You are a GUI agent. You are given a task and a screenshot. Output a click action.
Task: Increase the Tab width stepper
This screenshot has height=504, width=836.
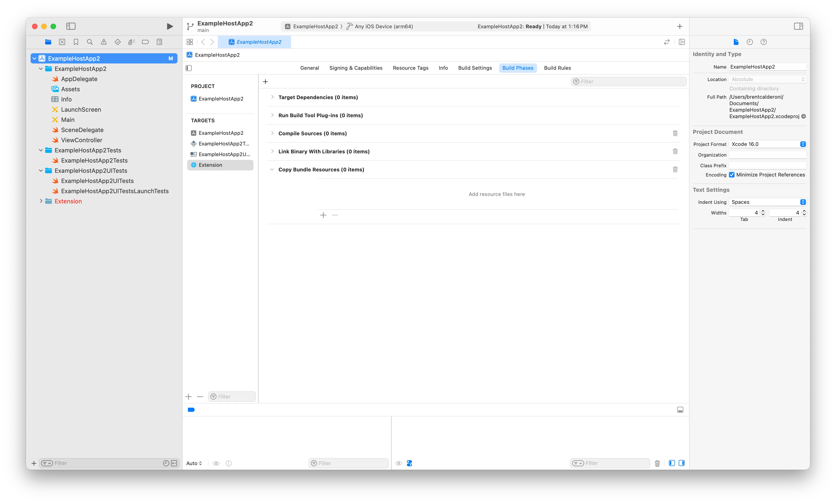pos(763,211)
